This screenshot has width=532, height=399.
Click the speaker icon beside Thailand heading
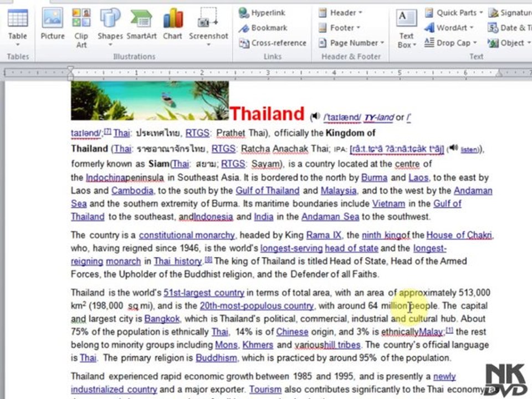(x=315, y=116)
